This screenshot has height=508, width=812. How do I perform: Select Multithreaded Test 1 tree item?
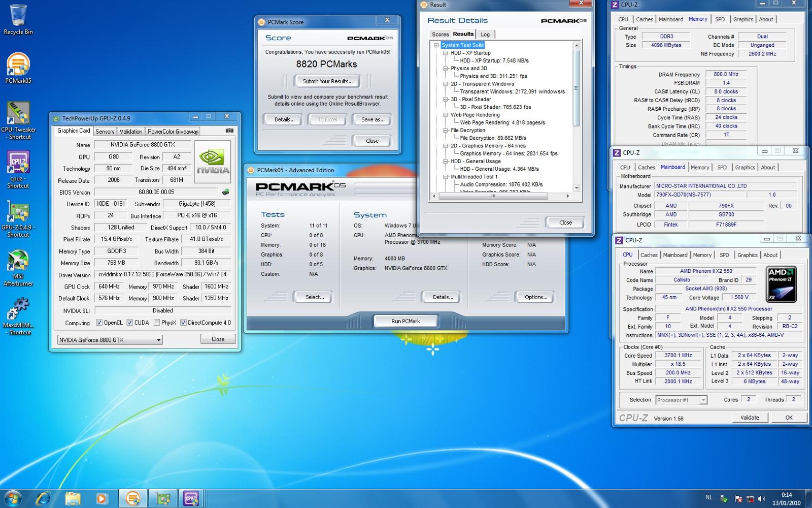tap(474, 177)
